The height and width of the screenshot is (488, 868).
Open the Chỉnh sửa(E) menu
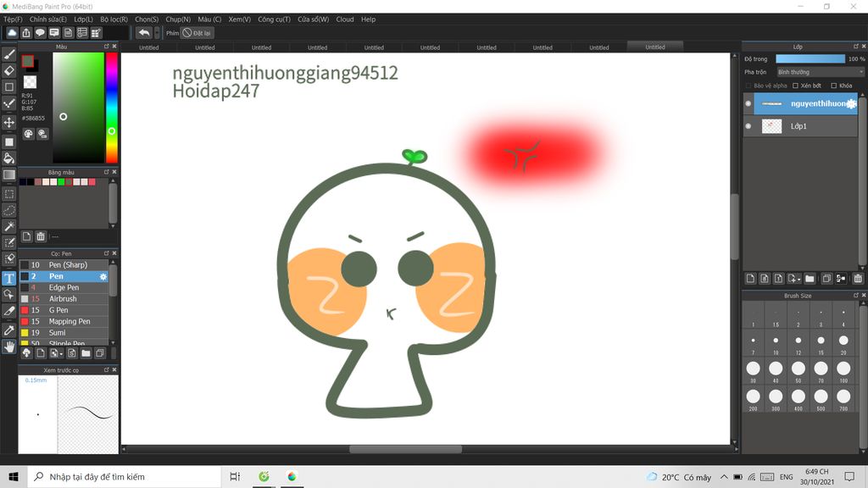(48, 19)
